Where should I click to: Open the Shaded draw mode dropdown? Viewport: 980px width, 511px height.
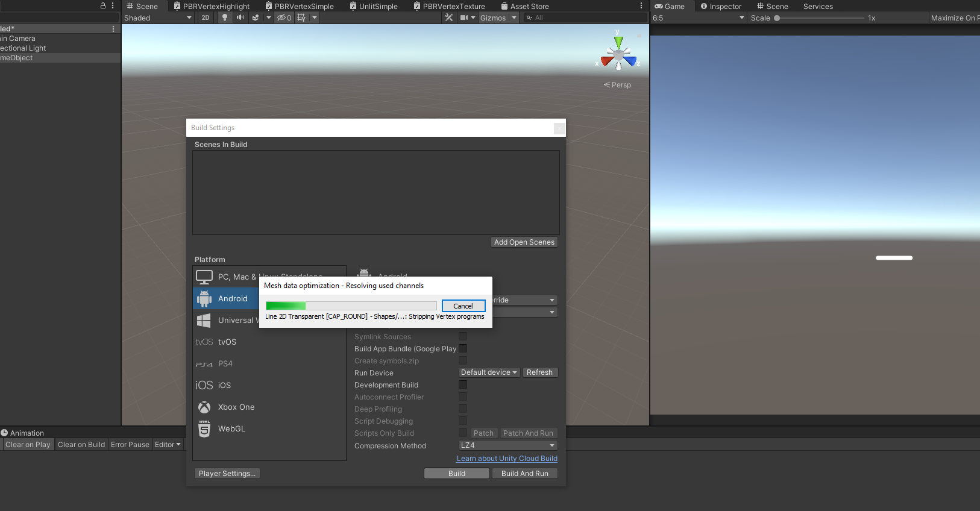click(x=158, y=17)
